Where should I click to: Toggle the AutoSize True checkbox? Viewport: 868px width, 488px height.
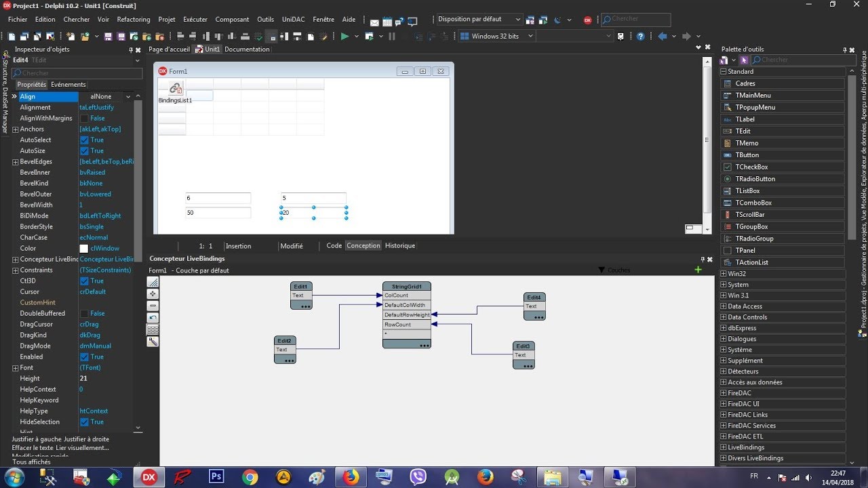(x=84, y=151)
